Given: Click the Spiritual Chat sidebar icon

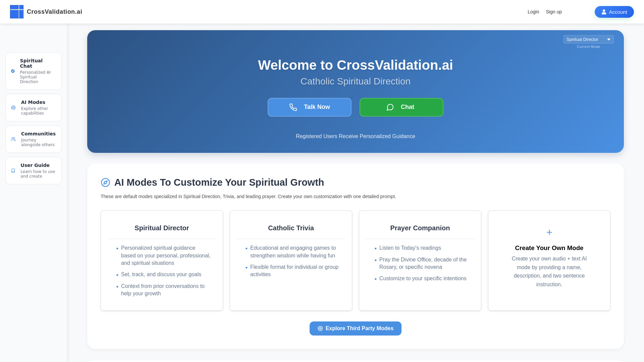Looking at the screenshot, I should (13, 71).
